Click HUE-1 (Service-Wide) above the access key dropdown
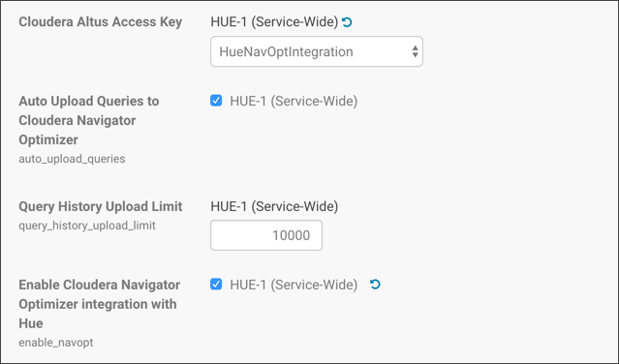Screen dimensions: 619x364 click(274, 21)
